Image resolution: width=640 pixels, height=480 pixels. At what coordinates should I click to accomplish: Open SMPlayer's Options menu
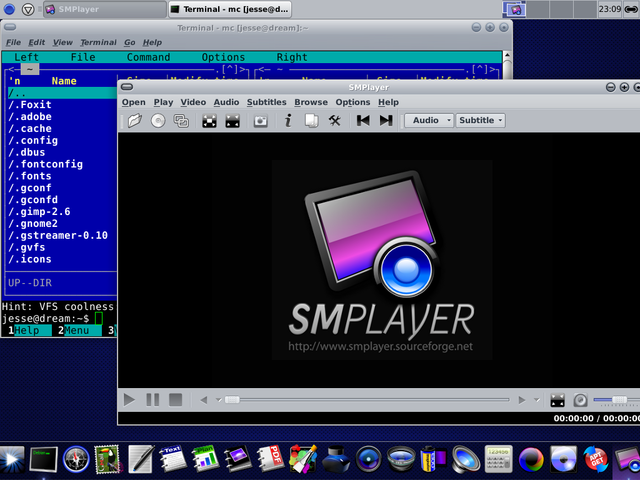pos(353,102)
